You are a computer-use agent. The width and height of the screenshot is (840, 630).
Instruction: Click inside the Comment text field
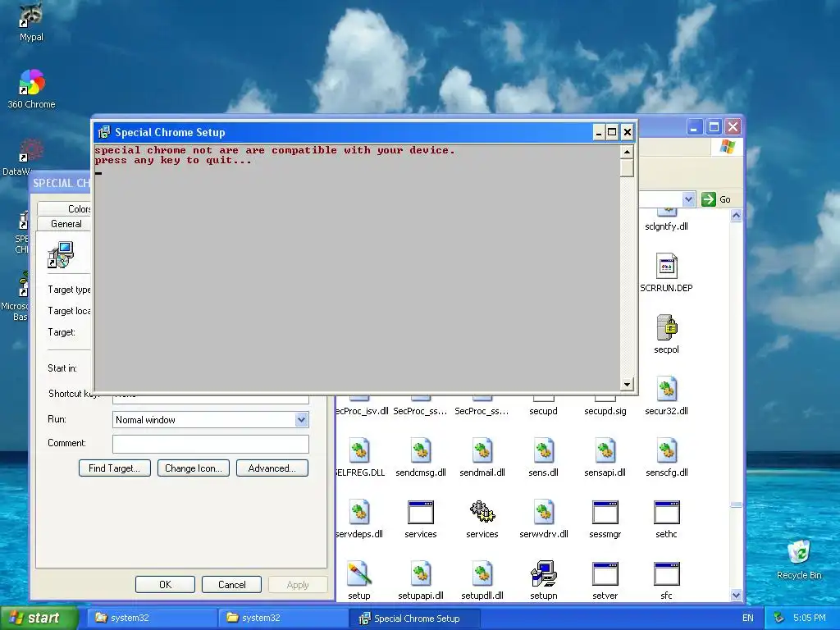(211, 444)
